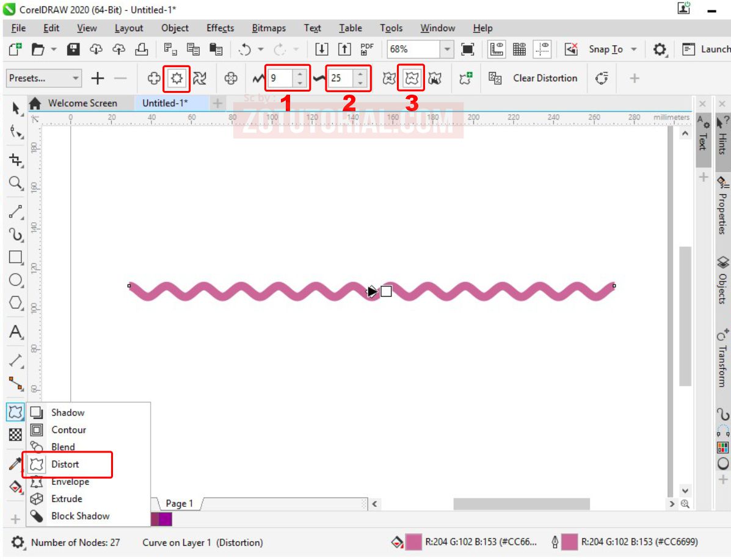This screenshot has width=731, height=560.
Task: Select the Push-pull distortion mode
Action: [155, 78]
